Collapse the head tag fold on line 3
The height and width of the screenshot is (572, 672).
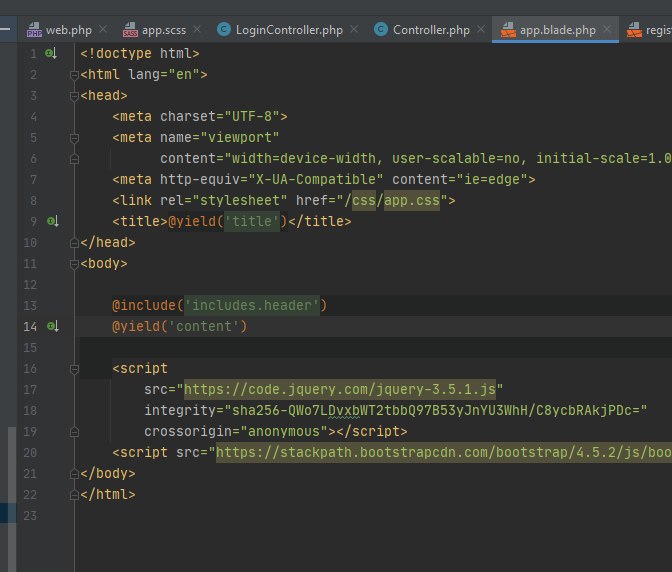click(x=74, y=96)
